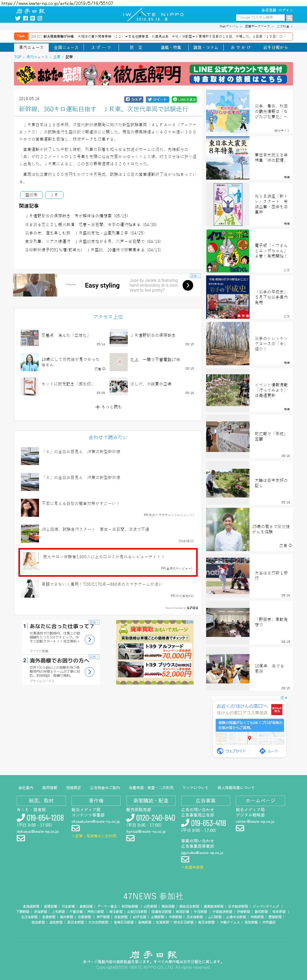Select the 論説・コラム navigation tab
The height and width of the screenshot is (980, 307).
pyautogui.click(x=206, y=47)
